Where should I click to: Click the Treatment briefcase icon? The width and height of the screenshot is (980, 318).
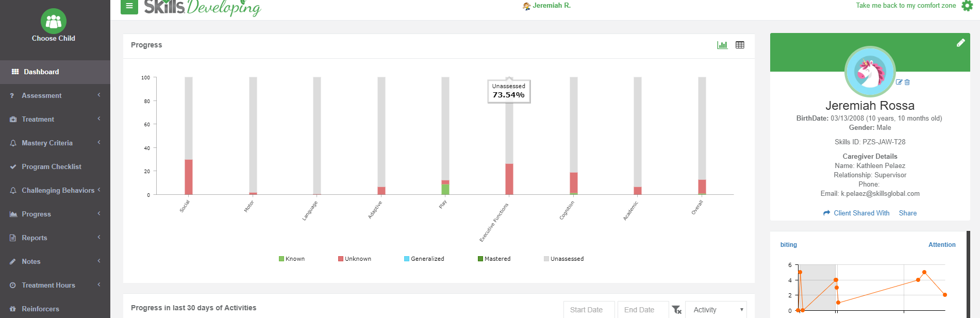click(13, 119)
